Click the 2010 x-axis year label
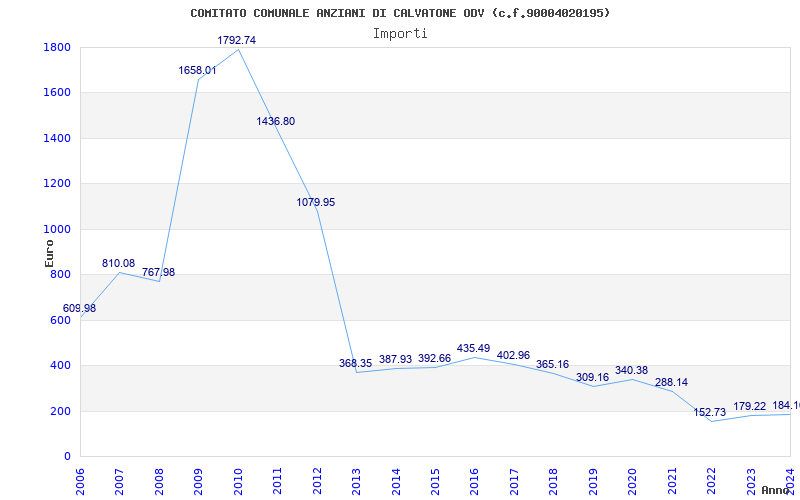This screenshot has width=800, height=500. (x=238, y=481)
